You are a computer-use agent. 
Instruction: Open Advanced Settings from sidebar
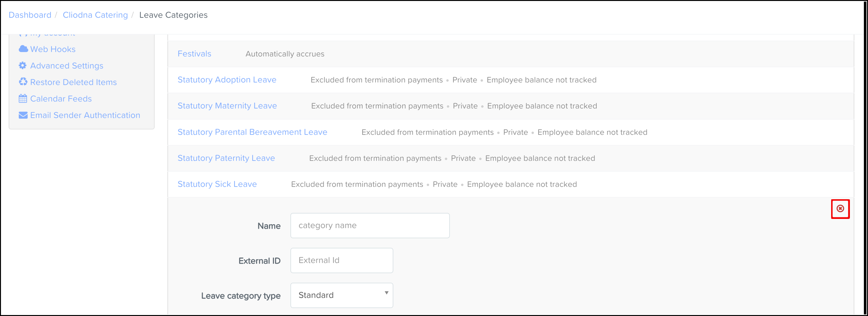(67, 66)
